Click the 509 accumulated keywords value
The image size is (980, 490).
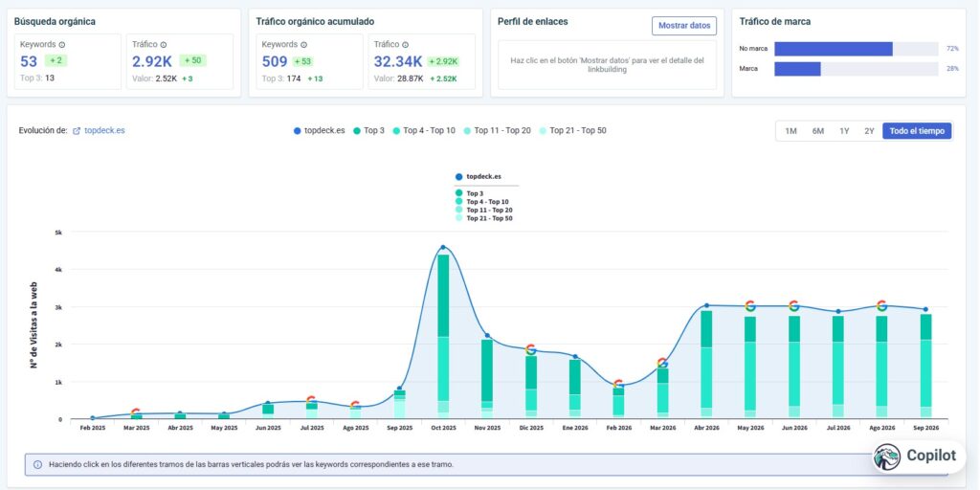click(x=275, y=61)
